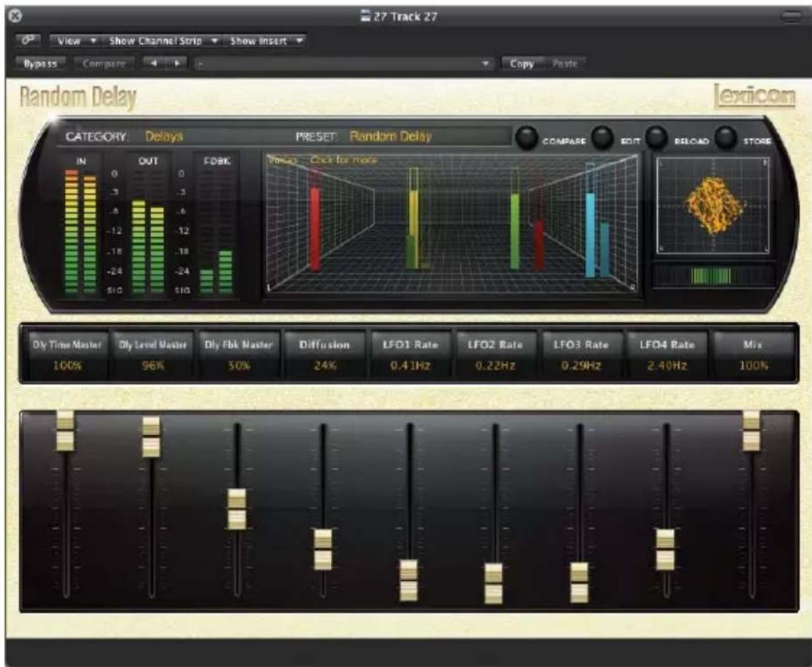Expand the preset selection dropdown arrow
The width and height of the screenshot is (812, 667).
point(487,64)
